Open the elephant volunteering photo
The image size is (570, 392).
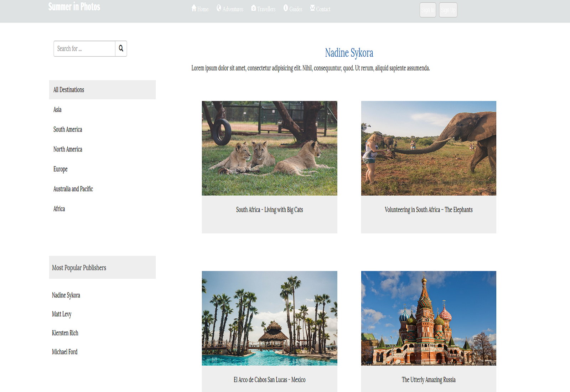click(x=428, y=148)
